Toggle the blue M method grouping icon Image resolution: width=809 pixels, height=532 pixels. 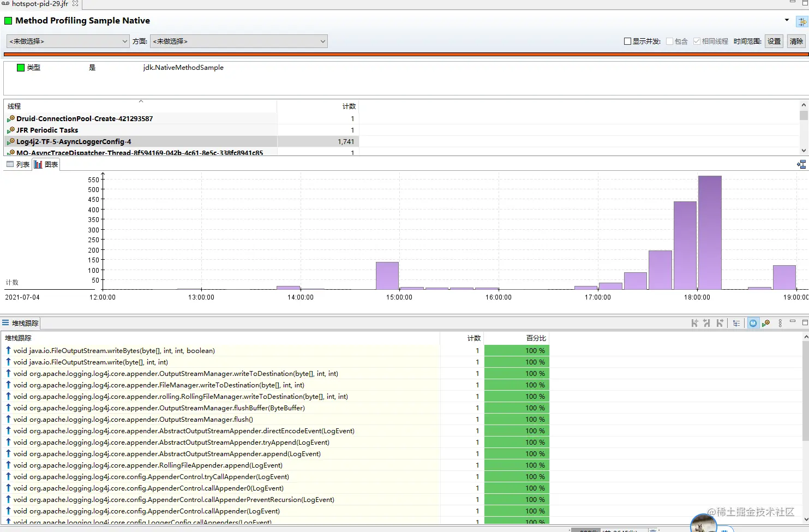pyautogui.click(x=753, y=323)
